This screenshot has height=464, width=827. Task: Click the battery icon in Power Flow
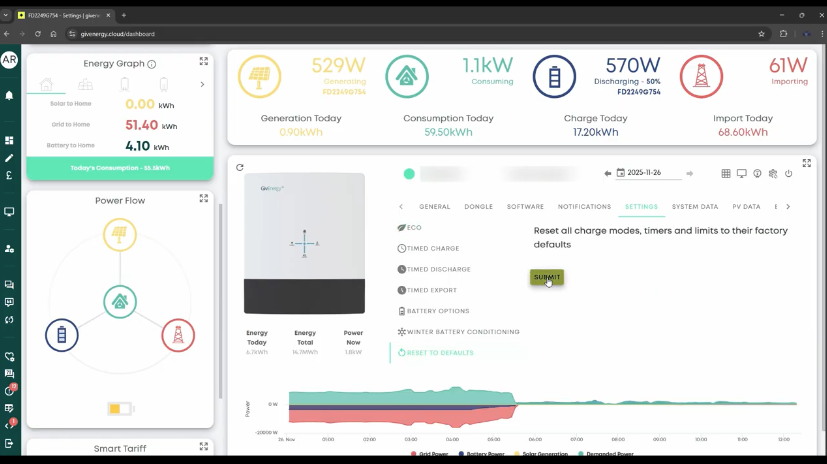62,335
